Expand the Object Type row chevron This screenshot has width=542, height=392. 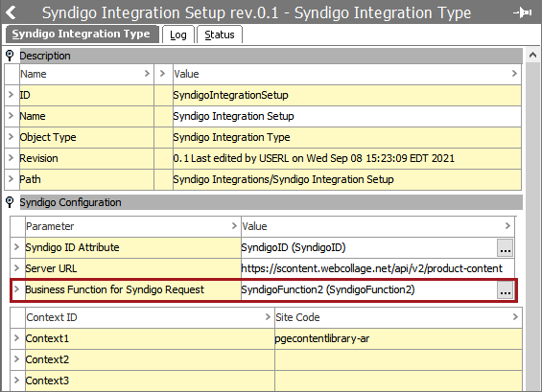pyautogui.click(x=11, y=137)
